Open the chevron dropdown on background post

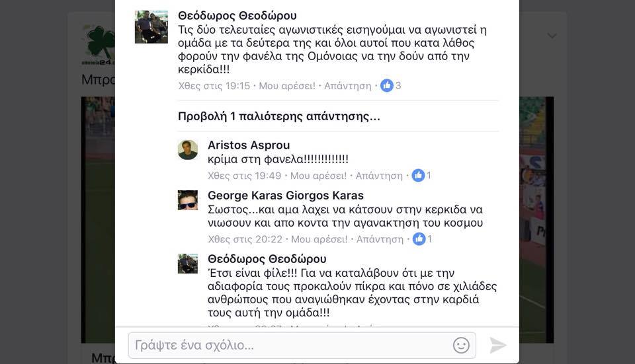click(552, 36)
